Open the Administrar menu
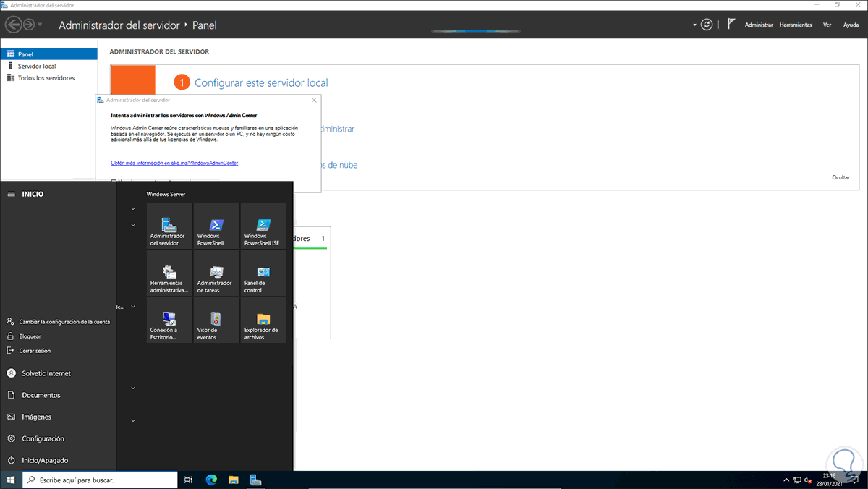This screenshot has height=489, width=868. coord(759,25)
